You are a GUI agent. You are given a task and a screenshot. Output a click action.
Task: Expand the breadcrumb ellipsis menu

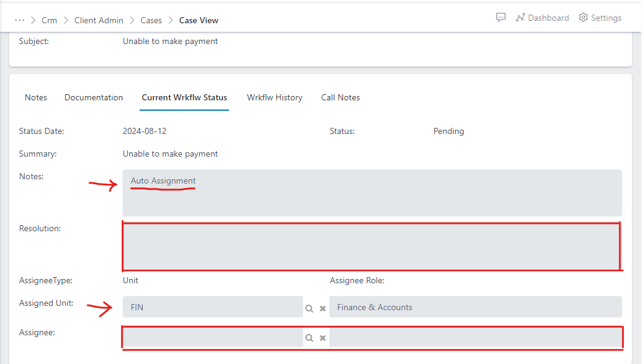coord(20,20)
